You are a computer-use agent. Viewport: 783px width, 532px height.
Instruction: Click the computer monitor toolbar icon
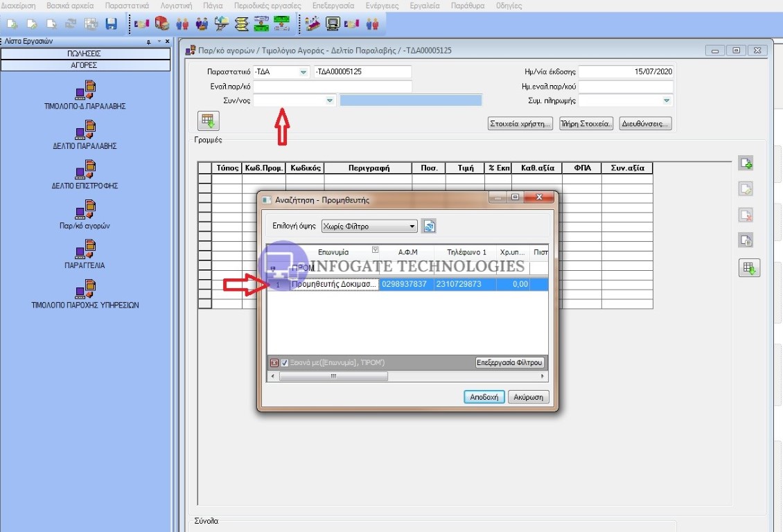[x=333, y=24]
